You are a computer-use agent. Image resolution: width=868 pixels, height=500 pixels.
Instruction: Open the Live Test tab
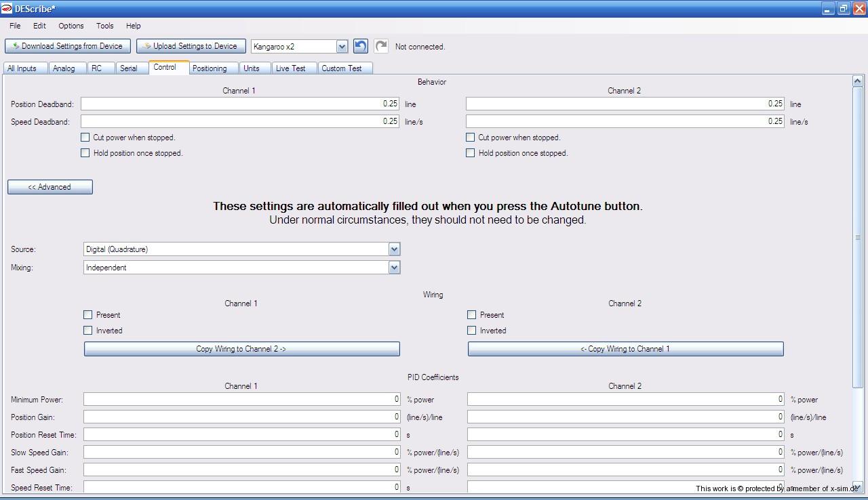pos(290,68)
